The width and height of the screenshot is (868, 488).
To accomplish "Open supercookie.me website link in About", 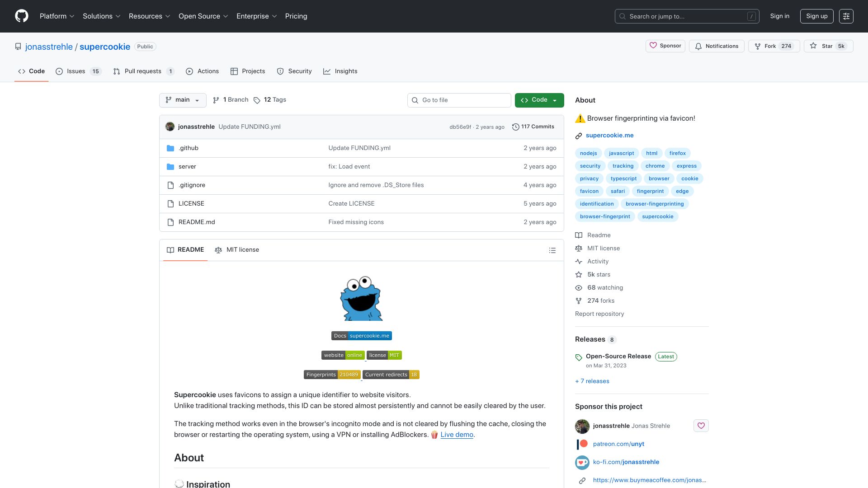I will click(609, 136).
